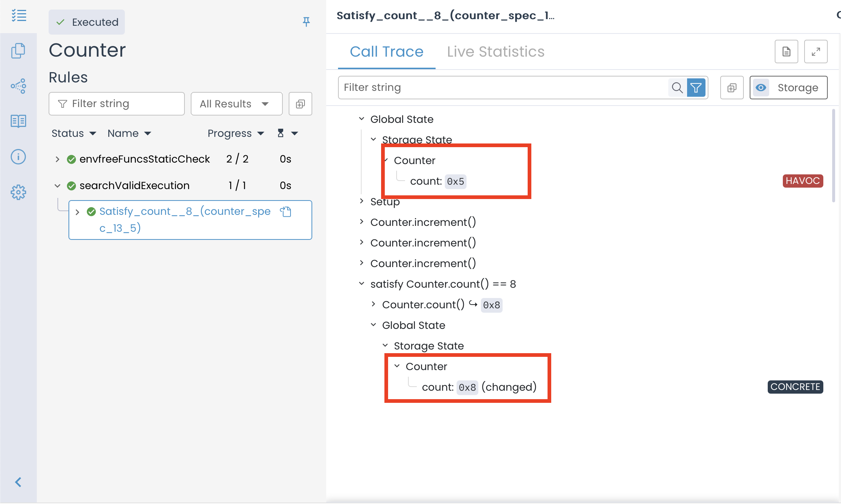Image resolution: width=841 pixels, height=504 pixels.
Task: Toggle expand-all icon beside the All Results dropdown
Action: coord(300,104)
